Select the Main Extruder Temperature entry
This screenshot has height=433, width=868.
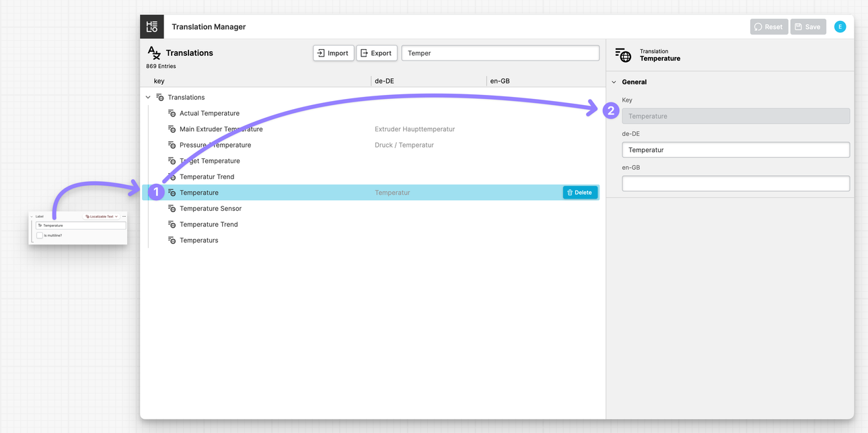pos(221,129)
